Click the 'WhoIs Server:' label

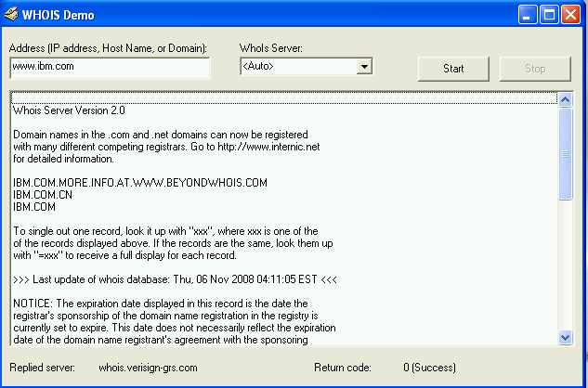coord(270,48)
